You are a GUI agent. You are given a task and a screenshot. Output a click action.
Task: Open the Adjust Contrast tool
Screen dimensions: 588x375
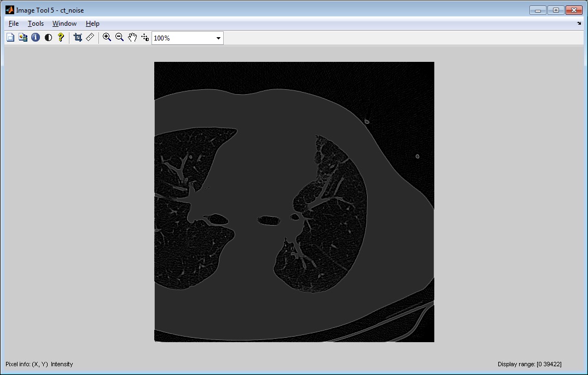click(x=48, y=37)
